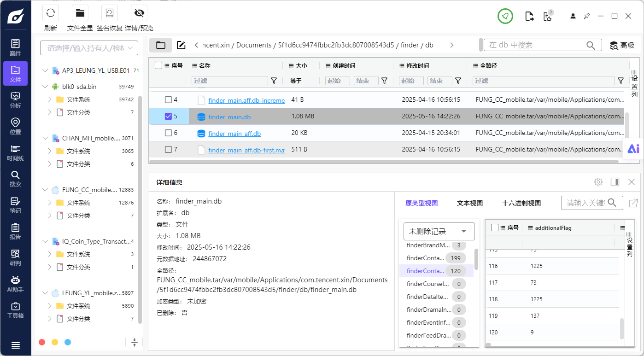The image size is (644, 356).
Task: Expand 文件分类 under FUNG_CC_mobile
Action: [49, 216]
